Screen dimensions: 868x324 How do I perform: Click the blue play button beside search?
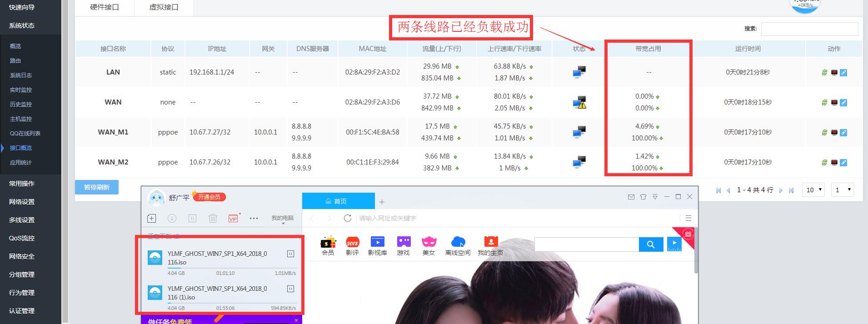(x=674, y=244)
